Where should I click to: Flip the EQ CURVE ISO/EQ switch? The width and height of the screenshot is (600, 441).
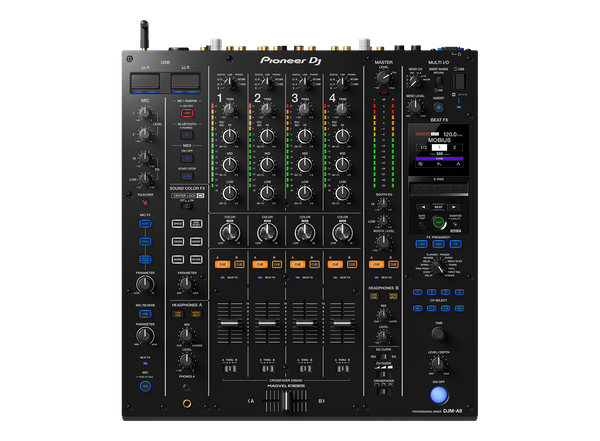point(383,357)
